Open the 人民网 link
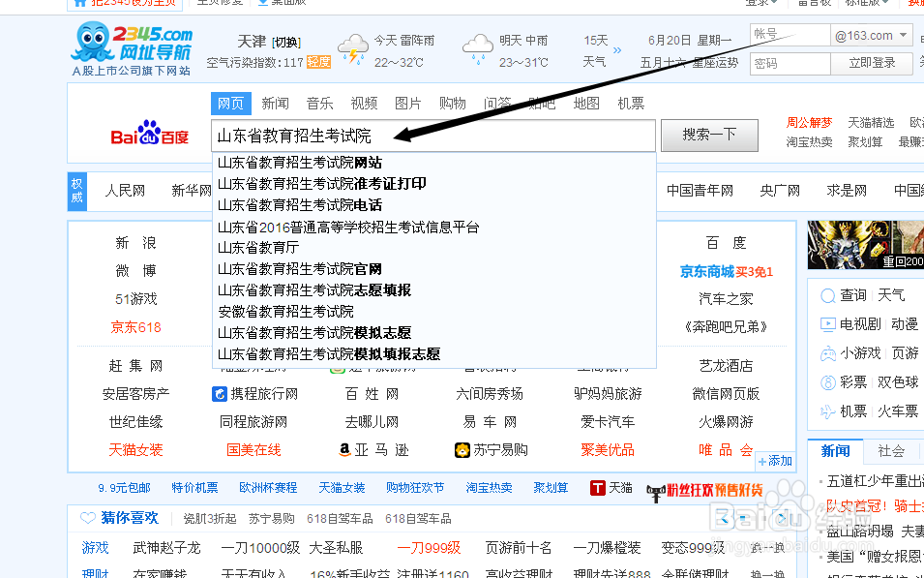The height and width of the screenshot is (578, 924). click(x=125, y=191)
